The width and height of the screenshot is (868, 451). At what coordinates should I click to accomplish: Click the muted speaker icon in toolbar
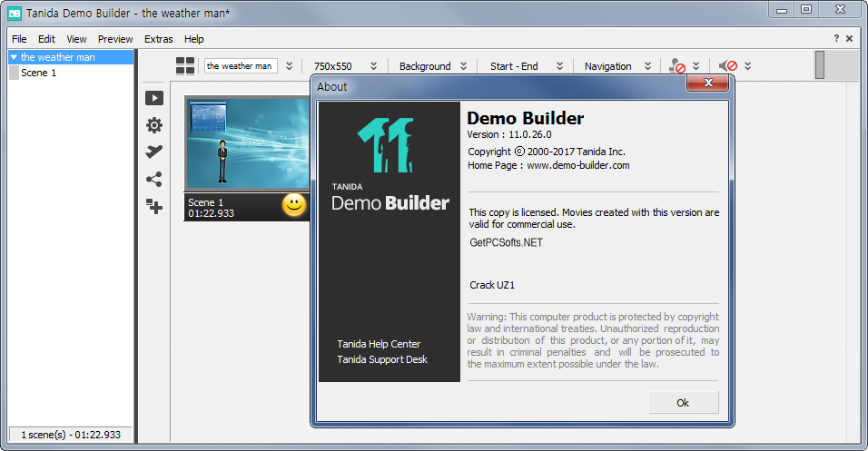(728, 66)
